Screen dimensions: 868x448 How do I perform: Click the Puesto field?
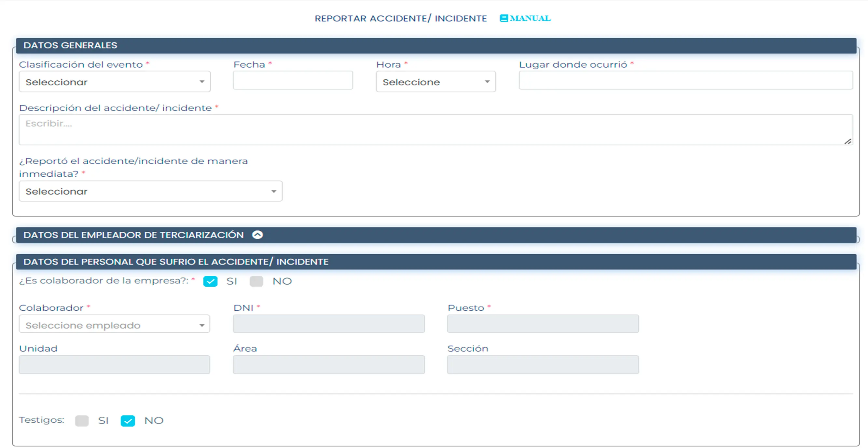pos(543,324)
